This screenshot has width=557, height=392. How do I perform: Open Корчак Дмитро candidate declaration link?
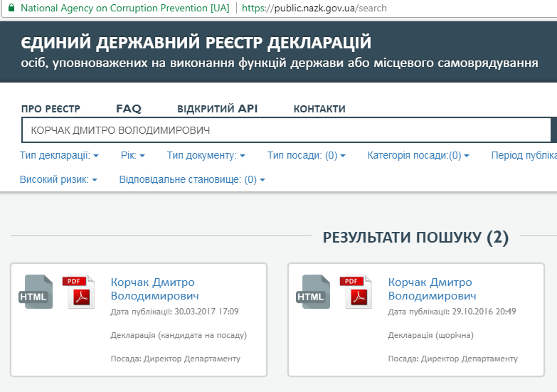click(154, 289)
